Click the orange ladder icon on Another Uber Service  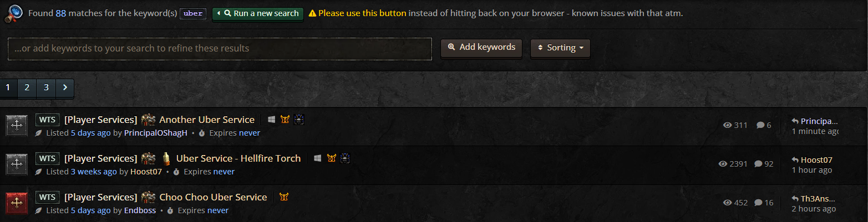point(285,120)
